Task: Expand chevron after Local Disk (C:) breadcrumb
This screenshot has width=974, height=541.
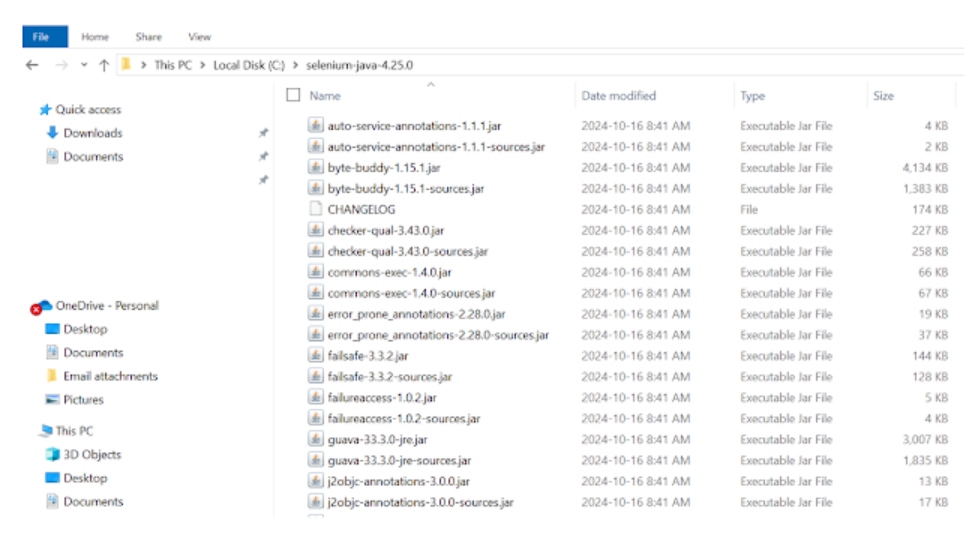Action: (295, 65)
